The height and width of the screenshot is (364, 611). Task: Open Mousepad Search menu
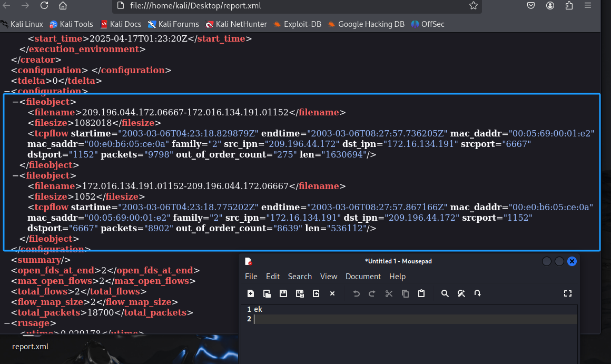click(x=300, y=277)
